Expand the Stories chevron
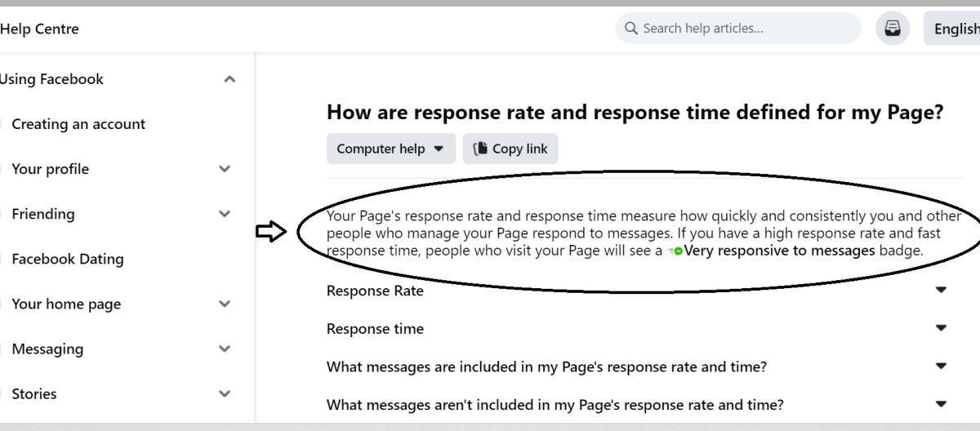The width and height of the screenshot is (980, 431). (225, 393)
